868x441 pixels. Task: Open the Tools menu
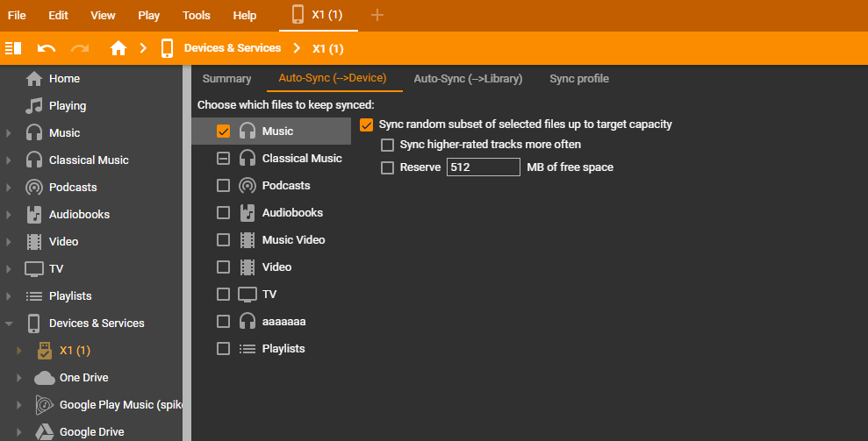click(197, 15)
